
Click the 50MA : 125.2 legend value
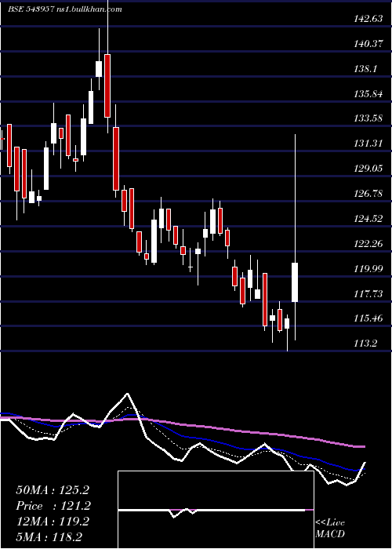[x=53, y=490]
